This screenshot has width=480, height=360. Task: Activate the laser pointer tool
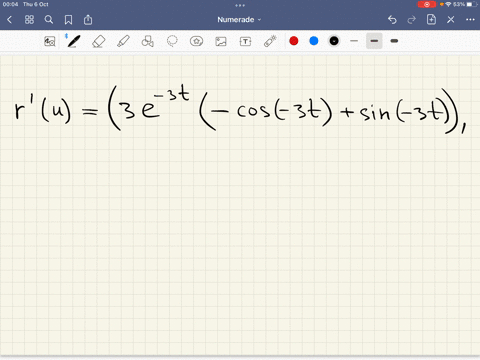point(270,41)
